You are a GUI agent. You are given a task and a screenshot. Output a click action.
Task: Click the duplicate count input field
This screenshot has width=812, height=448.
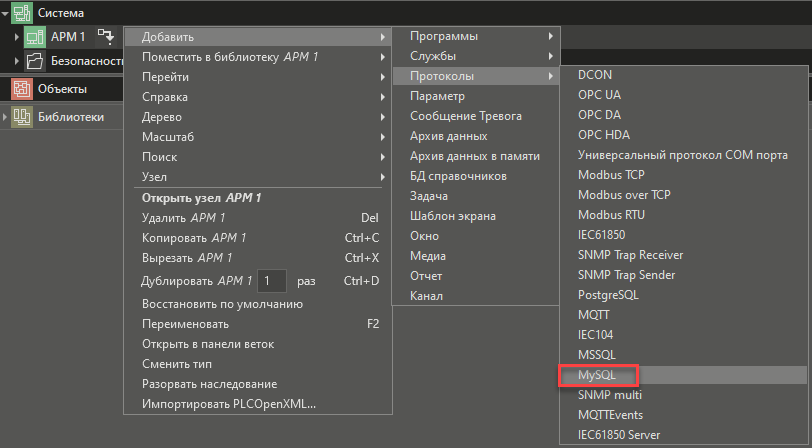[272, 281]
